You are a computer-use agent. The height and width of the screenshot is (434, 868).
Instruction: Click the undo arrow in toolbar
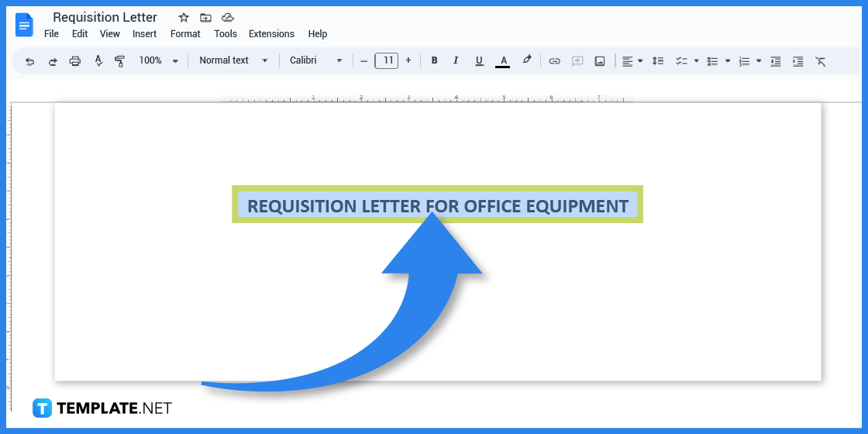pyautogui.click(x=30, y=60)
